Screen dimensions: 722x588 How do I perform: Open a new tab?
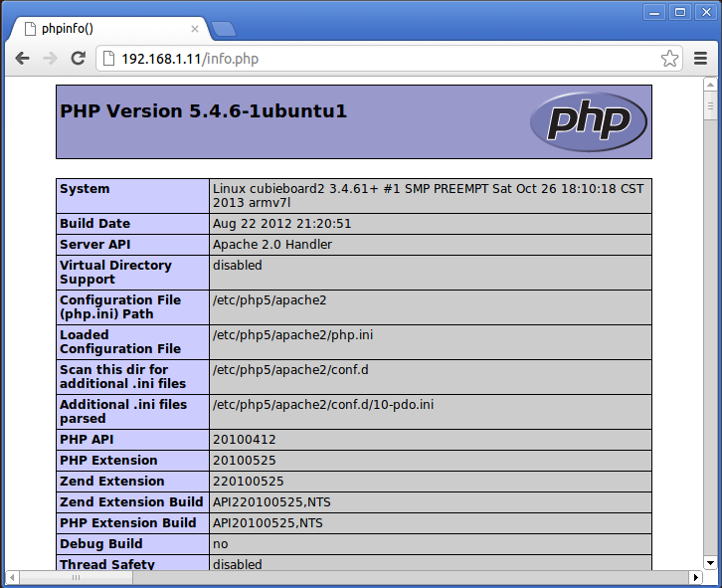point(223,28)
